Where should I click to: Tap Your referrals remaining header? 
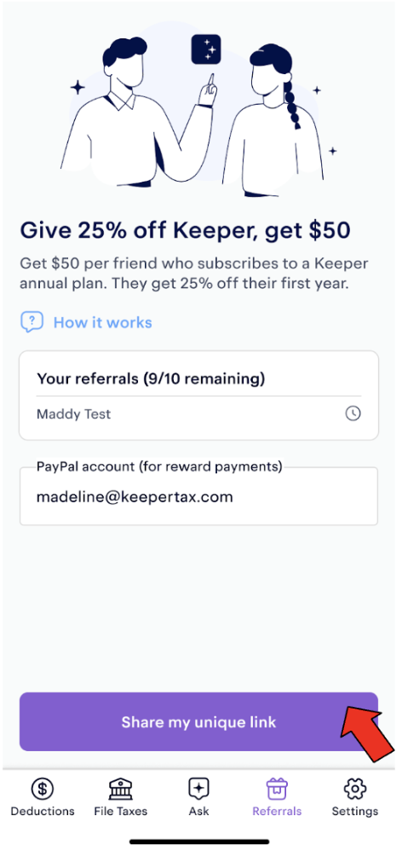point(151,379)
